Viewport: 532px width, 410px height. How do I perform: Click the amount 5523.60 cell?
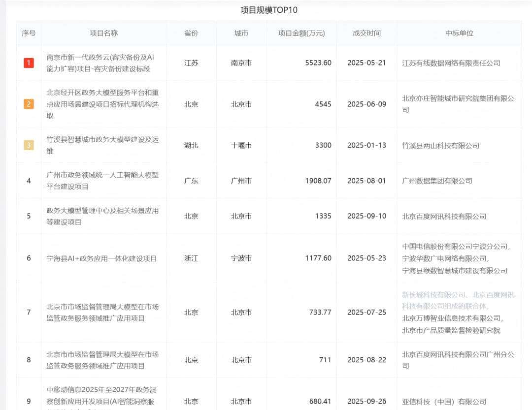(x=317, y=63)
